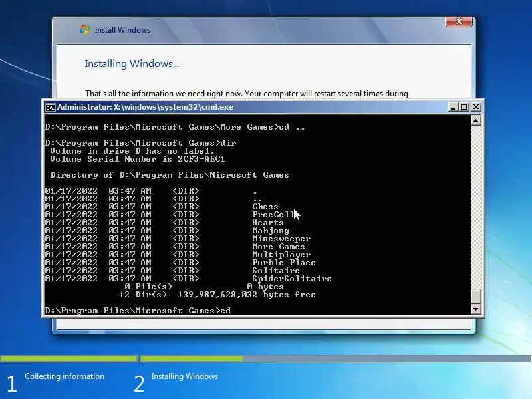This screenshot has width=532, height=399.
Task: Click the 'Install Windows' dialog title text
Action: (x=122, y=30)
